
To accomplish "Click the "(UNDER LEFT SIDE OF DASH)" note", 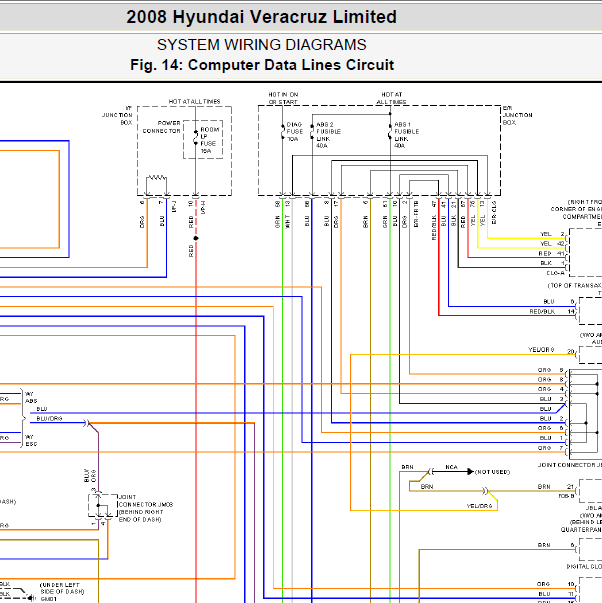I will point(62,588).
